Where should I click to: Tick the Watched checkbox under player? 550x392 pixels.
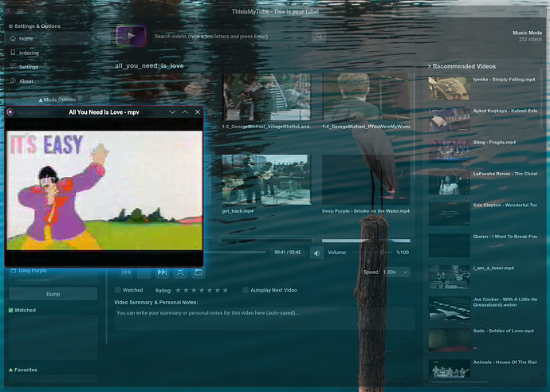pos(118,290)
